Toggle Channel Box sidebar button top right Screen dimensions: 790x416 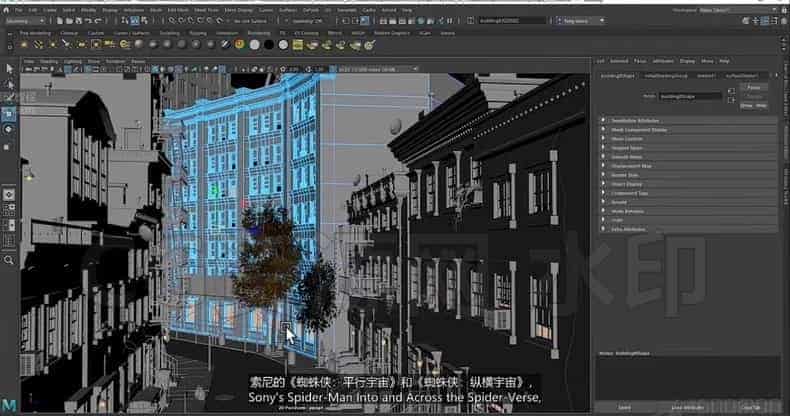tap(783, 21)
